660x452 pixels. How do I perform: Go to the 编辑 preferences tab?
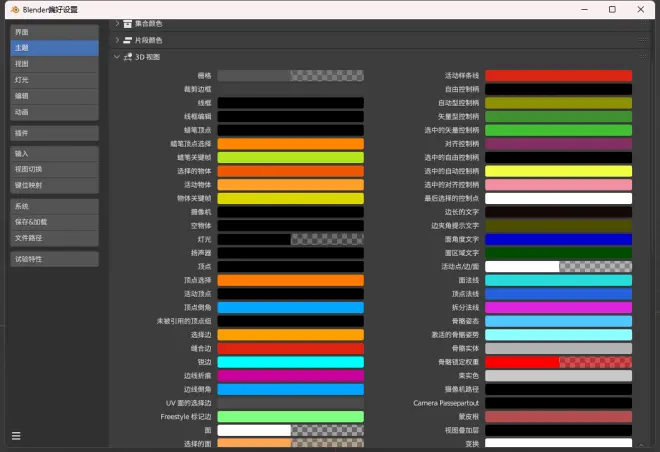pos(54,96)
